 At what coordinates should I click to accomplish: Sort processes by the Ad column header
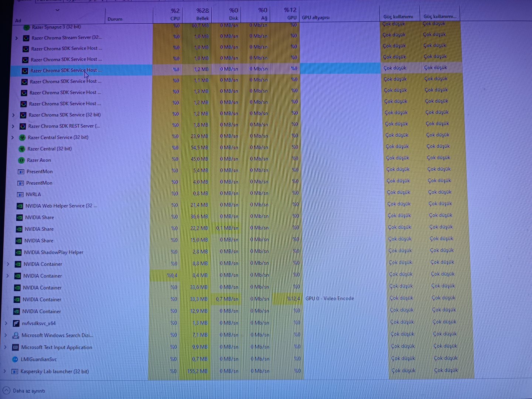pyautogui.click(x=59, y=16)
